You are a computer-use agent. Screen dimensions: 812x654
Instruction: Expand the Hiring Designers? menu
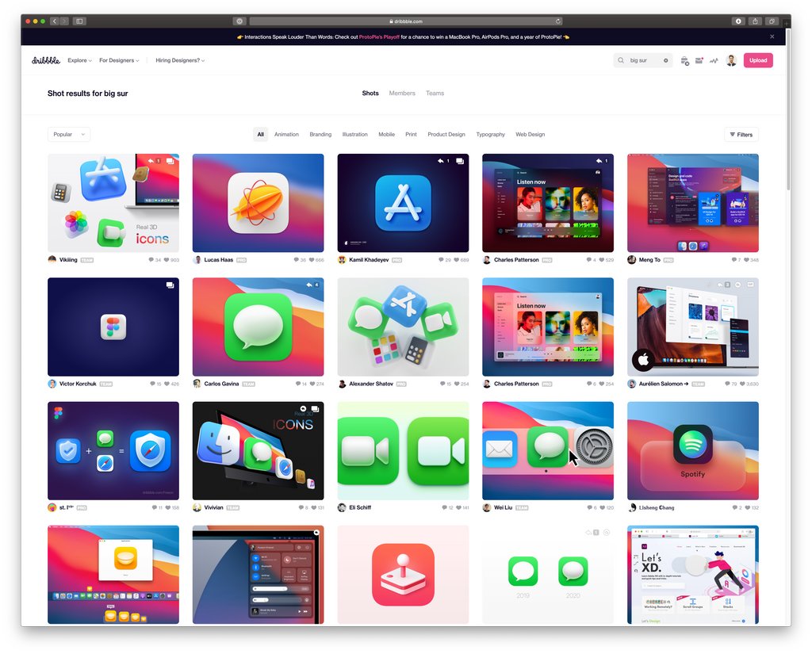180,60
